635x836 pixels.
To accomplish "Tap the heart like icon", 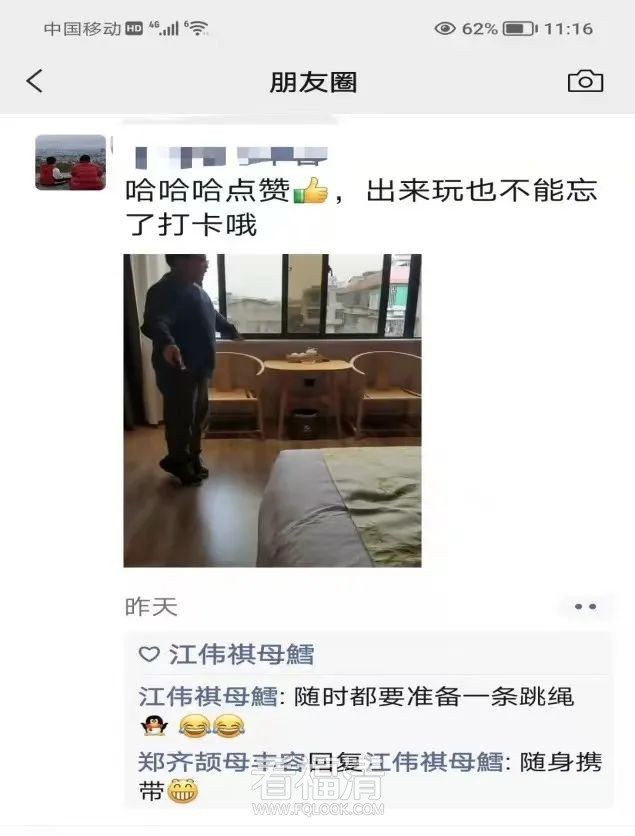I will (149, 654).
